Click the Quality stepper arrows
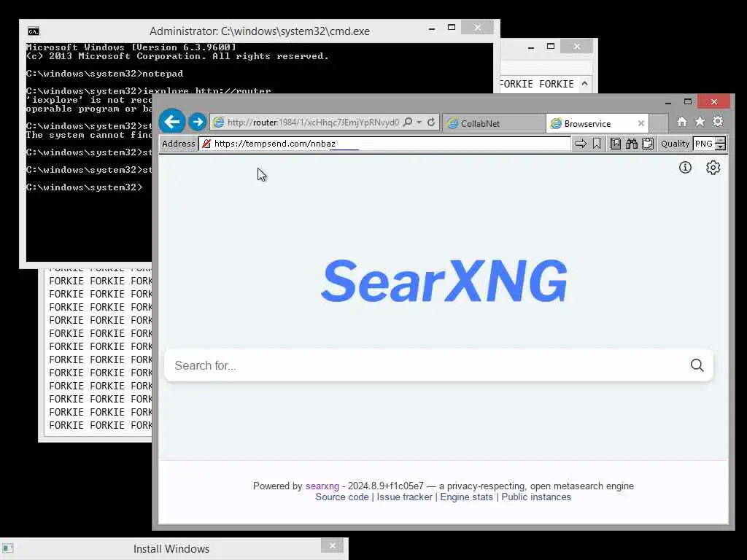This screenshot has height=560, width=747. tap(721, 144)
